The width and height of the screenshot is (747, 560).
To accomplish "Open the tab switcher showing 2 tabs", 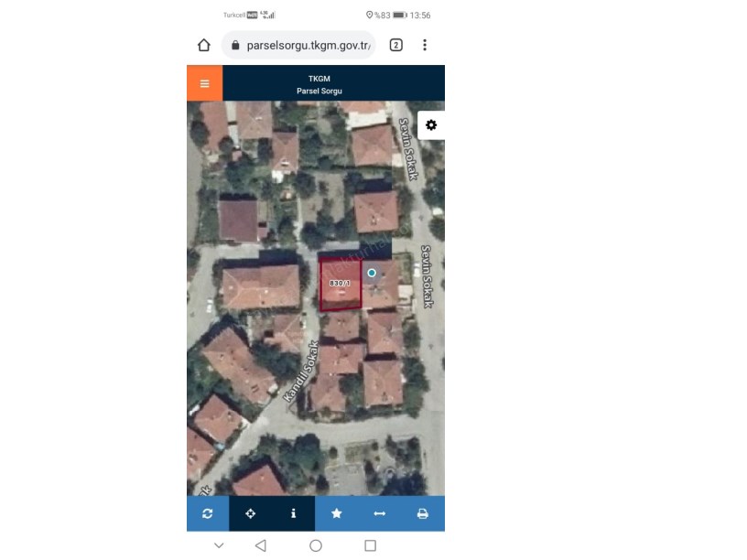I will coord(396,45).
